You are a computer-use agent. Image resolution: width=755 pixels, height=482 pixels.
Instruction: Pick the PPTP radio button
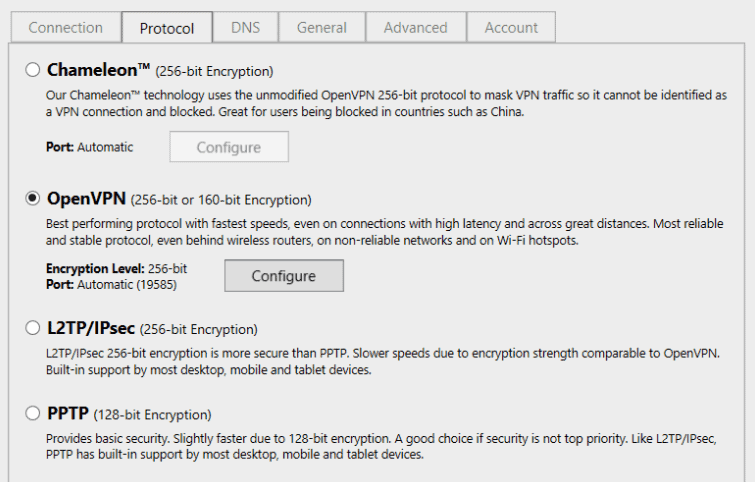pos(33,413)
